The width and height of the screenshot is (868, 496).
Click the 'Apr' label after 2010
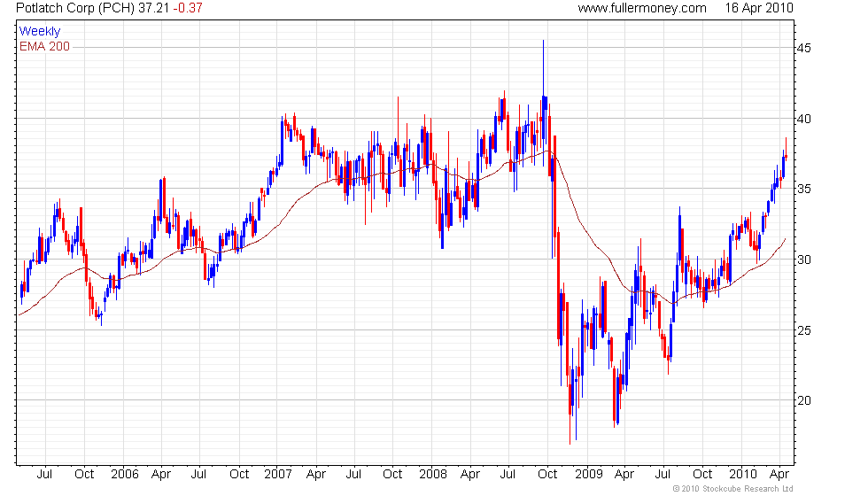pyautogui.click(x=779, y=475)
